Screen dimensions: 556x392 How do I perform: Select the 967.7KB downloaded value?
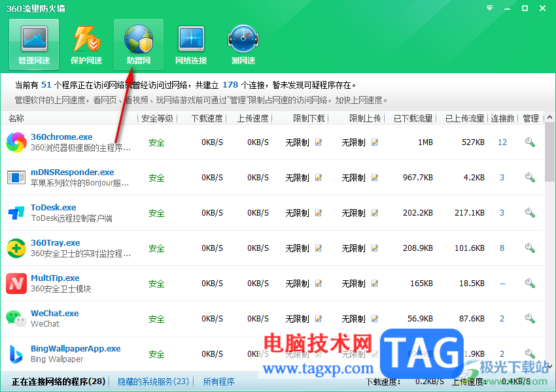(418, 178)
